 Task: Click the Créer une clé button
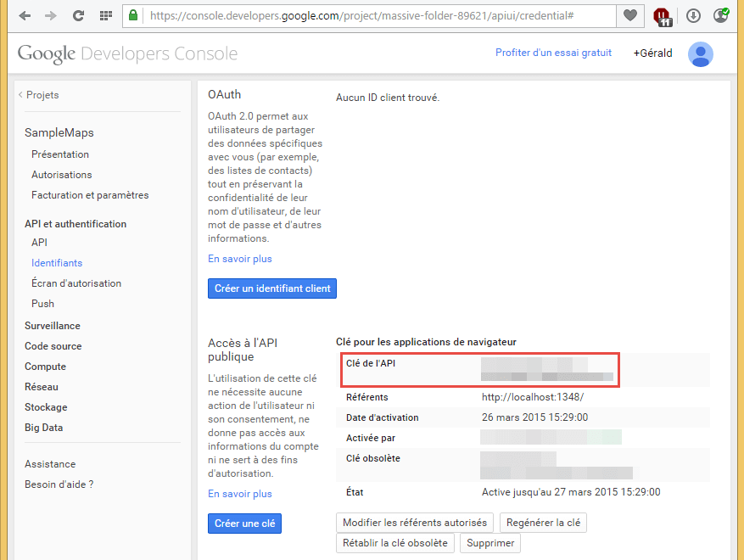click(x=244, y=524)
